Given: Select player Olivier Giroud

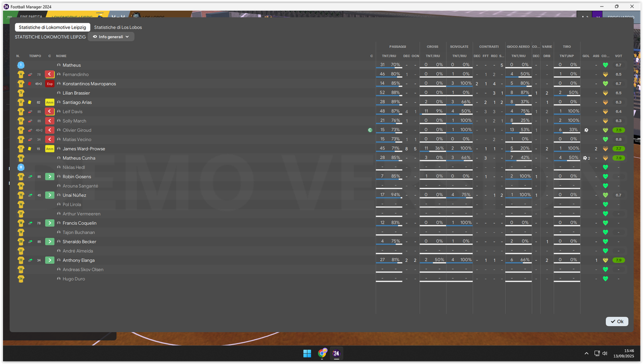Looking at the screenshot, I should click(x=77, y=130).
